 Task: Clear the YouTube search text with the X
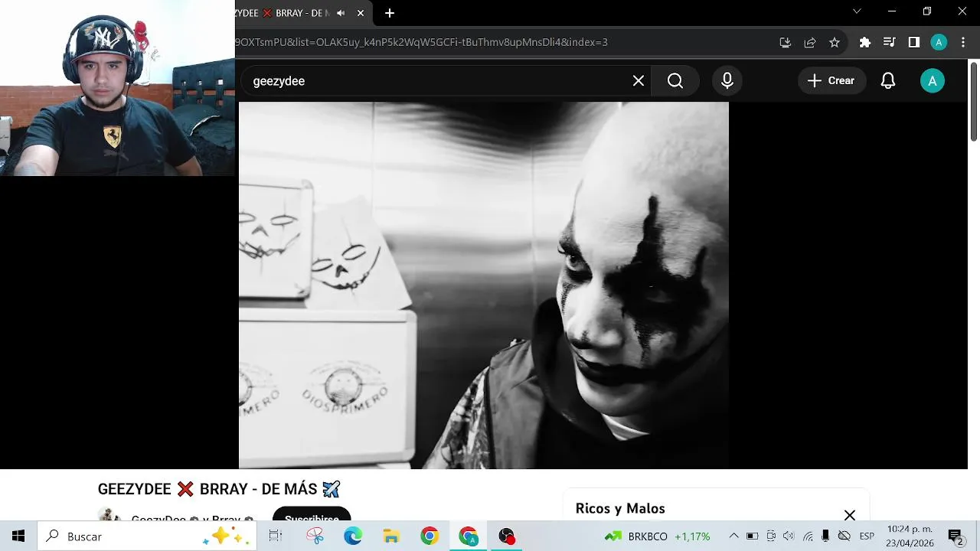[x=639, y=81]
